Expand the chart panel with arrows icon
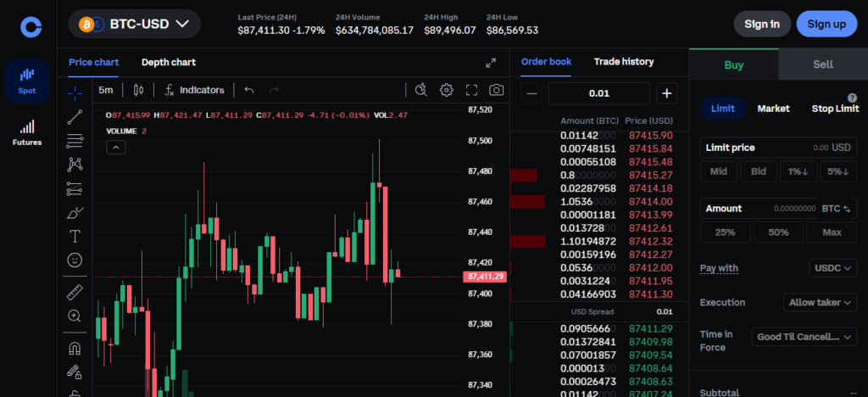Screen dimensions: 868x397 coord(491,63)
